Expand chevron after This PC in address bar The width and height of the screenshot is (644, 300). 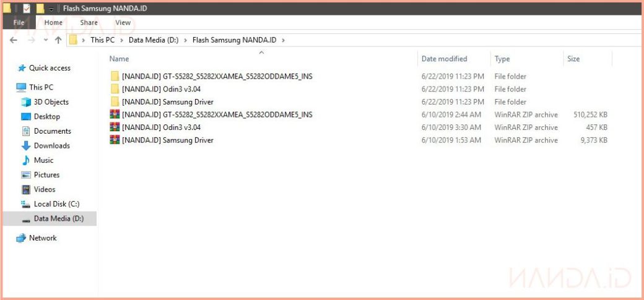tap(121, 40)
